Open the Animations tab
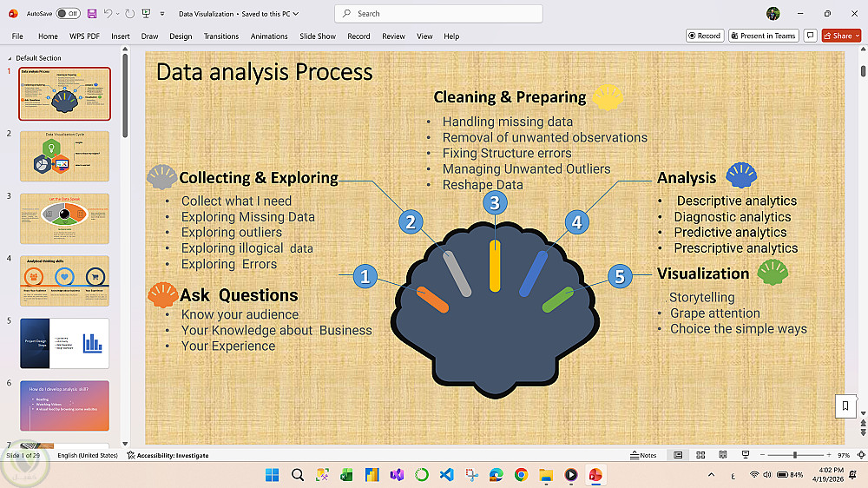 point(269,36)
